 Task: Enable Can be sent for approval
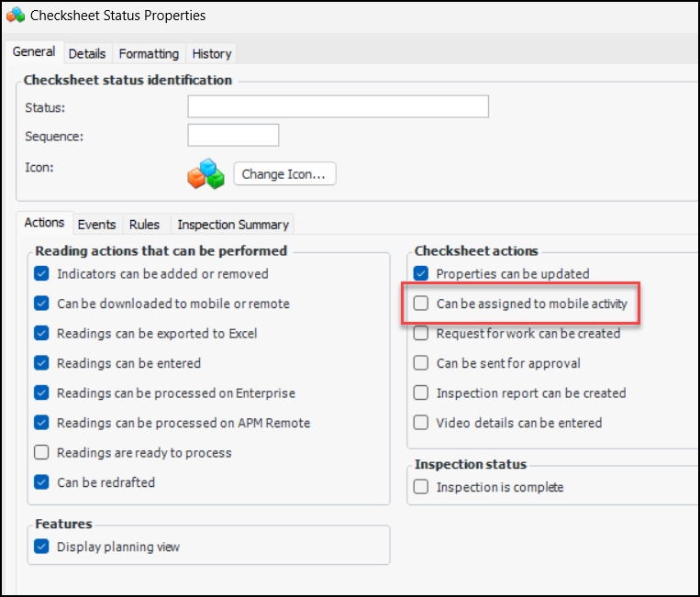[420, 363]
